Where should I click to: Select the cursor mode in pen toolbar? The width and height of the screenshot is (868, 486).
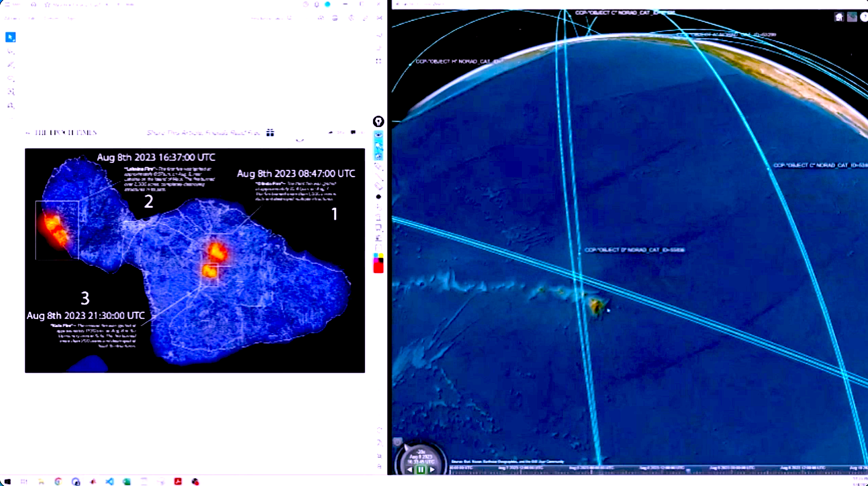click(x=378, y=146)
